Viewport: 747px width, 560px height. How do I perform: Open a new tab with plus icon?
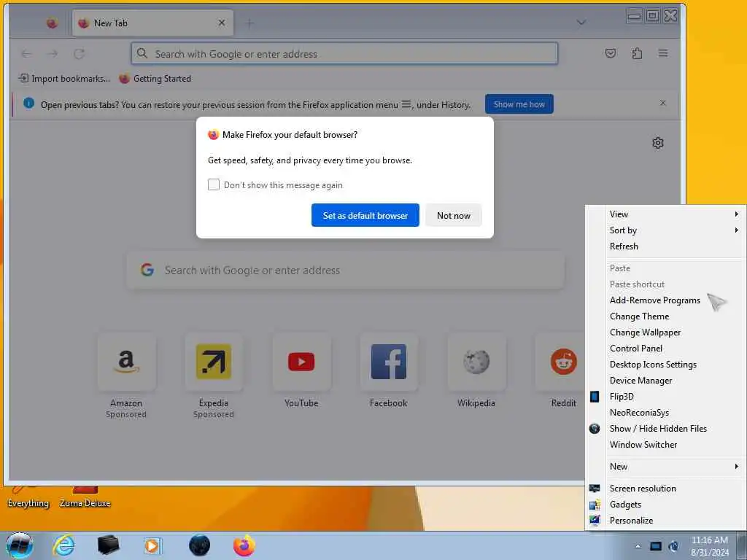[249, 23]
